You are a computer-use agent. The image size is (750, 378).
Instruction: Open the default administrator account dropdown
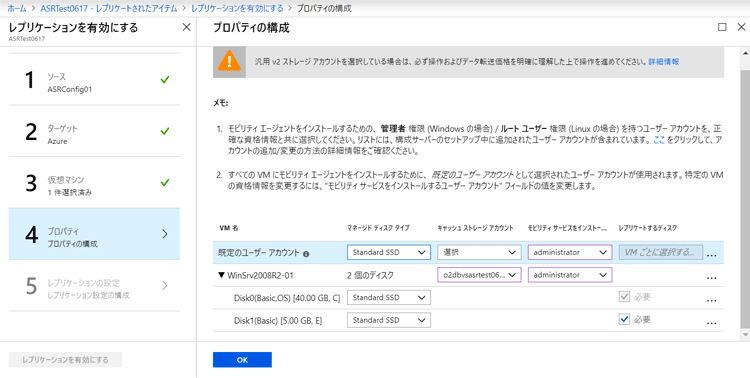570,252
